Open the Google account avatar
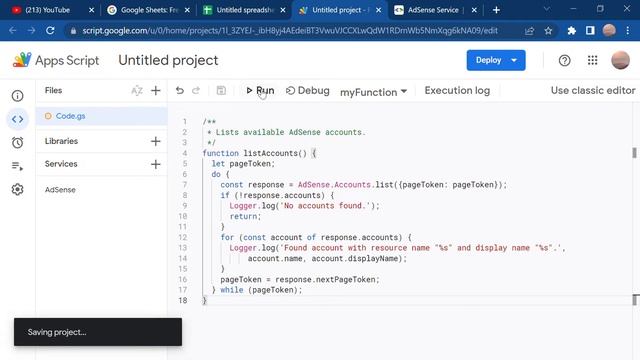The width and height of the screenshot is (640, 360). (620, 60)
